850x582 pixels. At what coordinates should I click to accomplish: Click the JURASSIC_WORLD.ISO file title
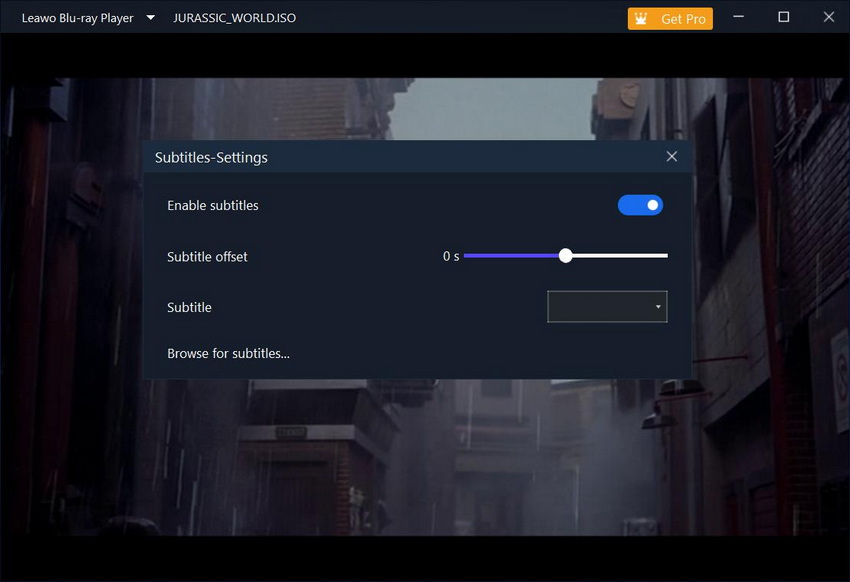234,18
